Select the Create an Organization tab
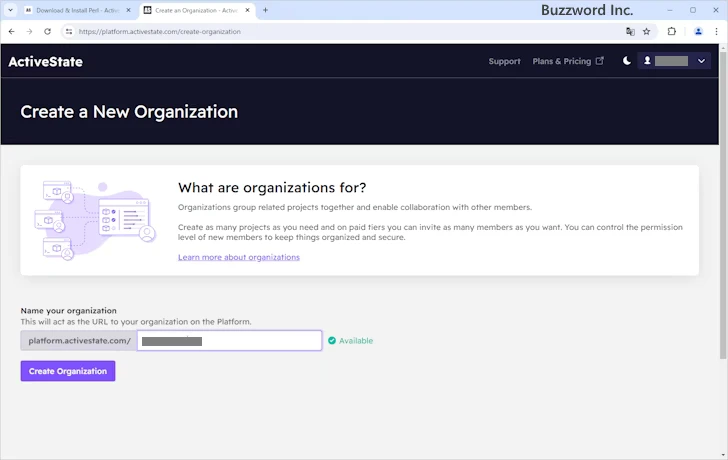Viewport: 728px width, 460px height. [x=196, y=10]
